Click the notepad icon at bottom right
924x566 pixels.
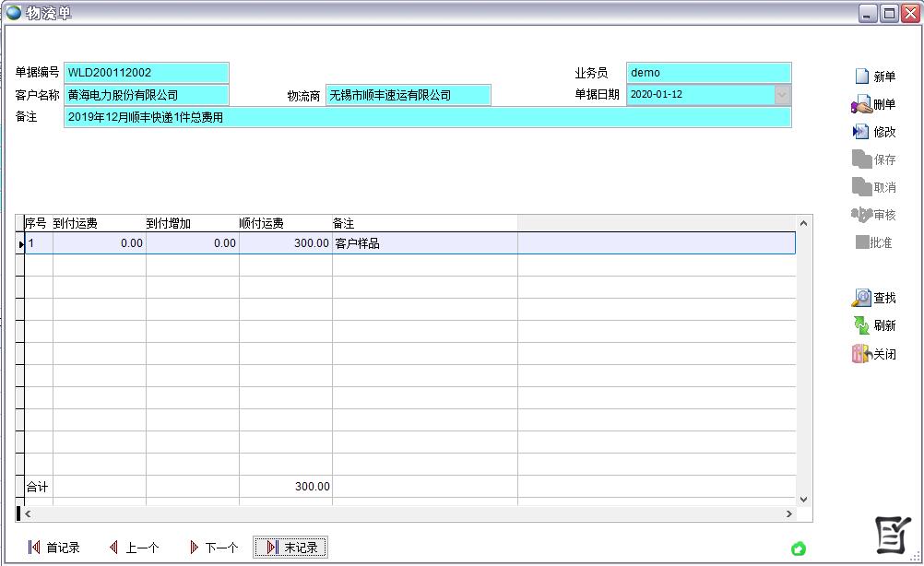click(892, 536)
